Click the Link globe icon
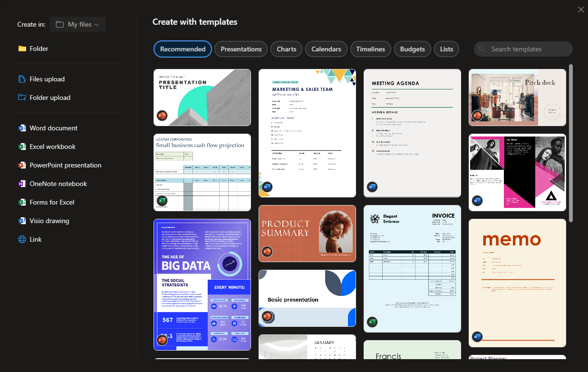Viewport: 588px width, 372px height. [x=22, y=239]
